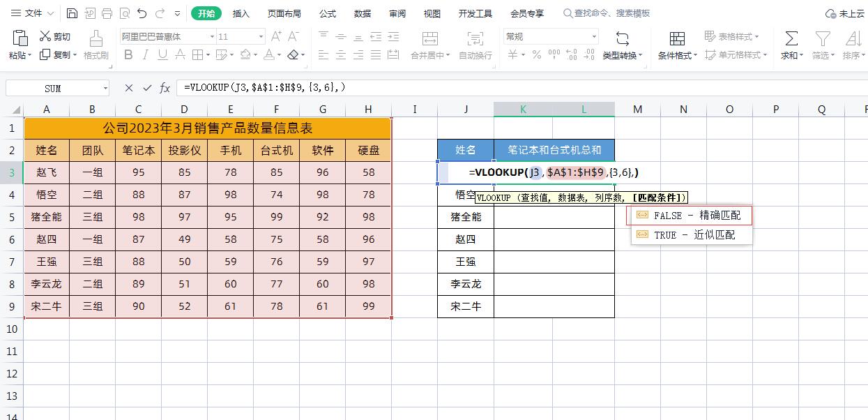Click the Conditional Formatting (条件格式) icon

coord(677,38)
